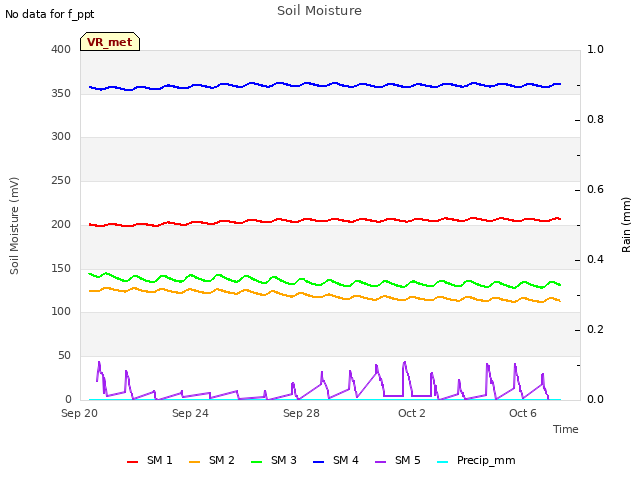Image resolution: width=640 pixels, height=480 pixels.
Task: Click the purple SM 5 legend swatch
Action: (380, 462)
